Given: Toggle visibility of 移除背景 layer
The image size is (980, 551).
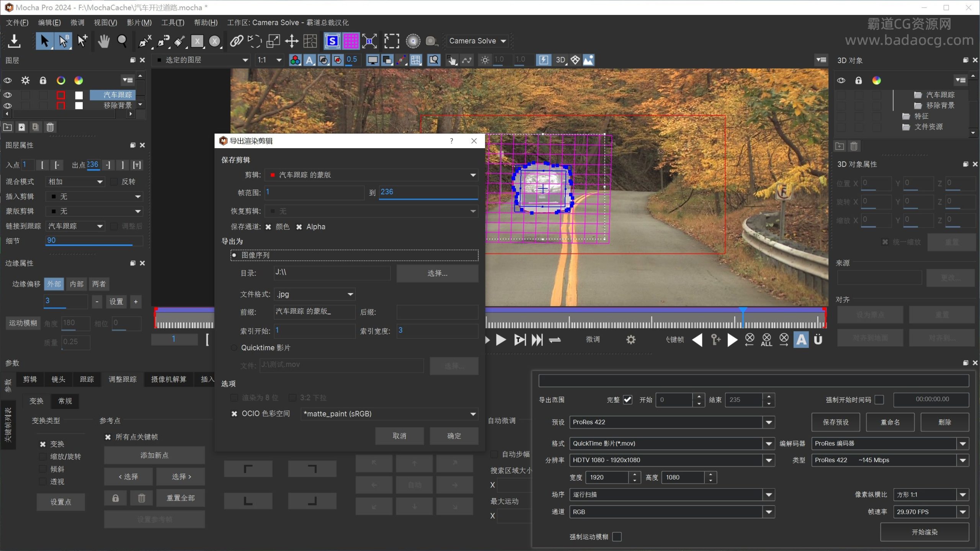Looking at the screenshot, I should [8, 106].
